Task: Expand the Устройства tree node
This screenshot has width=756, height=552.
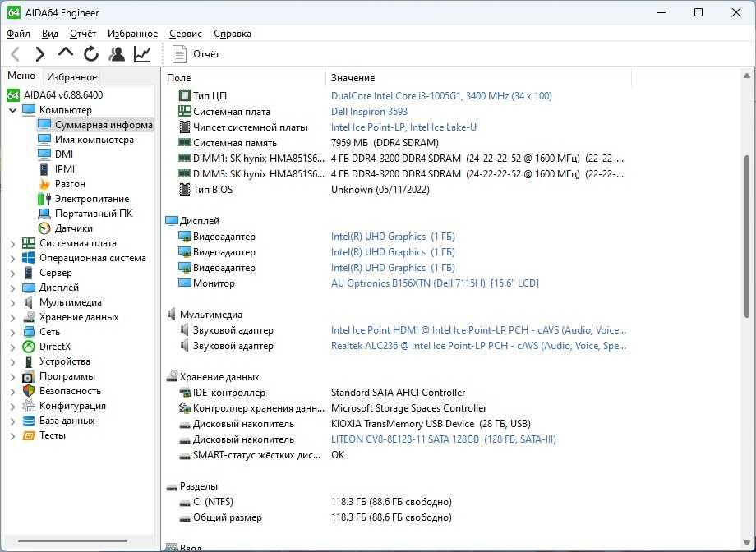Action: point(13,362)
